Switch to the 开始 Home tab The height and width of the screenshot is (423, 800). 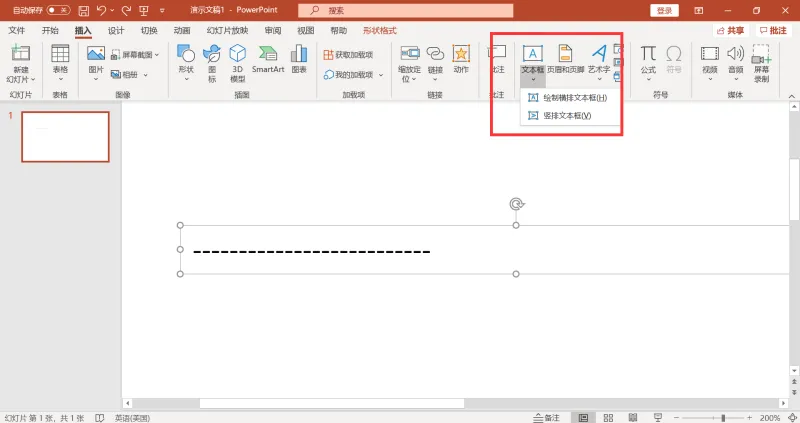tap(50, 31)
